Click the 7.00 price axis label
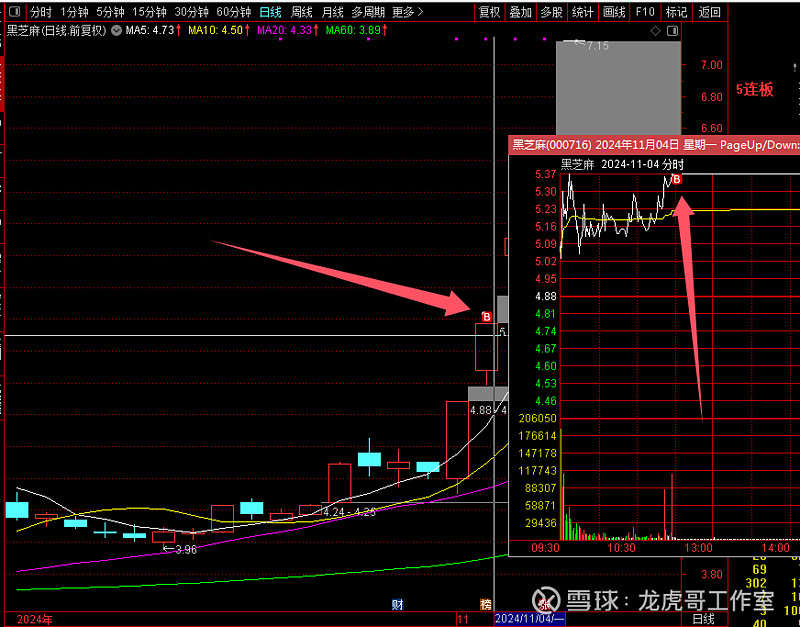This screenshot has width=800, height=627. tap(712, 65)
